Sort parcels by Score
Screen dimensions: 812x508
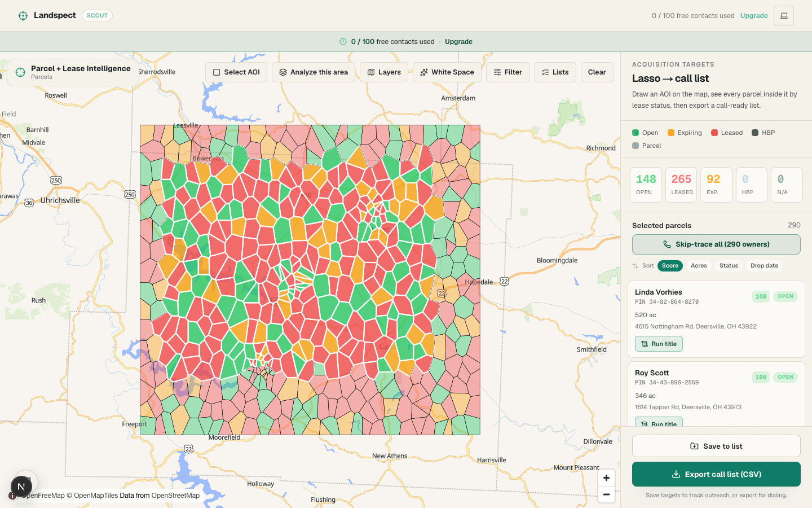coord(670,266)
